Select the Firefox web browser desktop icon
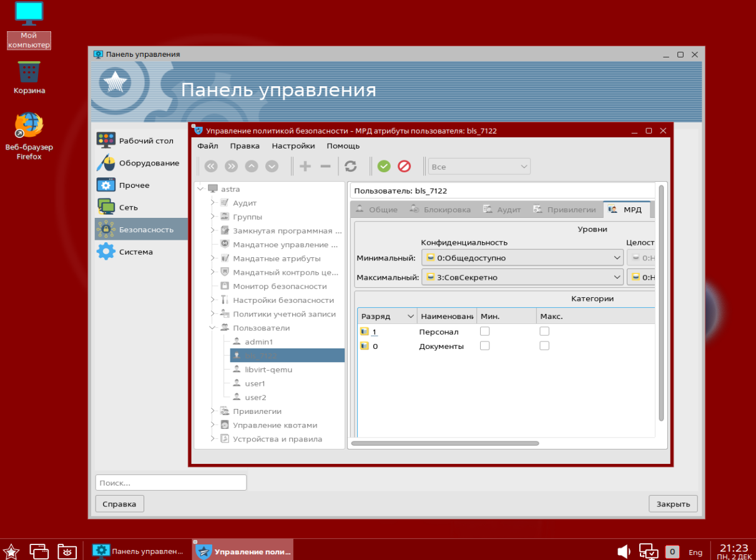Viewport: 756px width, 560px height. [x=29, y=136]
